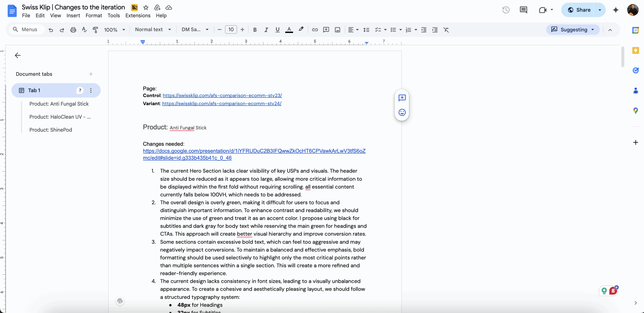Image resolution: width=644 pixels, height=313 pixels.
Task: Open Line and paragraph spacing
Action: tap(366, 30)
